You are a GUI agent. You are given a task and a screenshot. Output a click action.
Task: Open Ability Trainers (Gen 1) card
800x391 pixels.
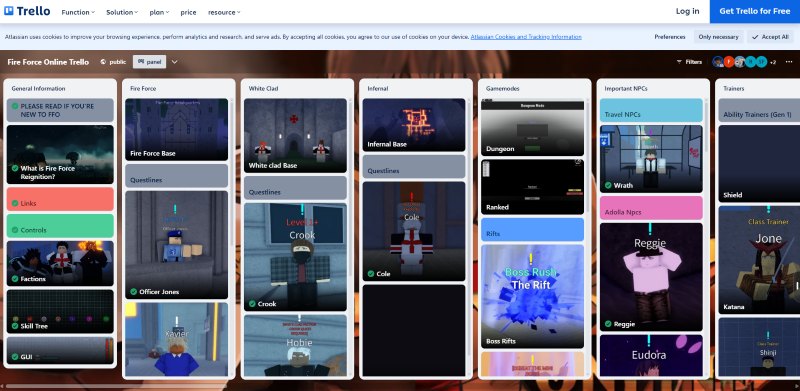759,110
